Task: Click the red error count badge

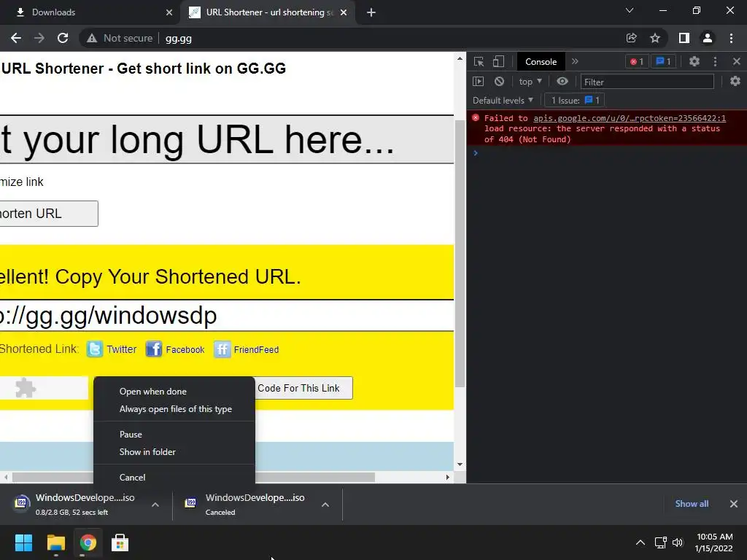Action: click(x=637, y=61)
